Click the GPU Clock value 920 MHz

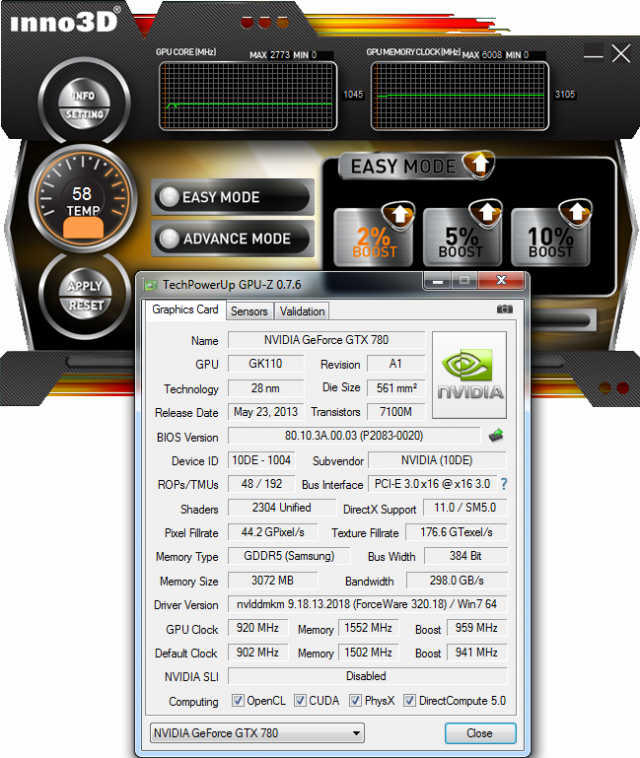click(x=258, y=627)
